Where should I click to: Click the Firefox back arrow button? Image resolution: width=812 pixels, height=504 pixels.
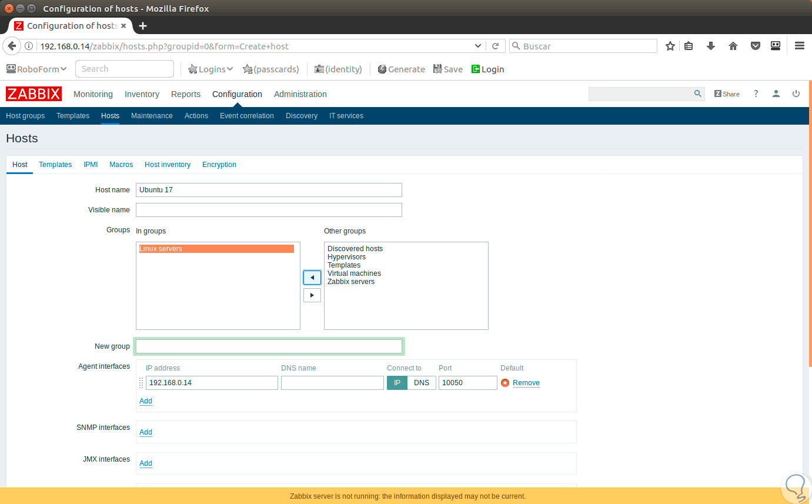tap(11, 46)
